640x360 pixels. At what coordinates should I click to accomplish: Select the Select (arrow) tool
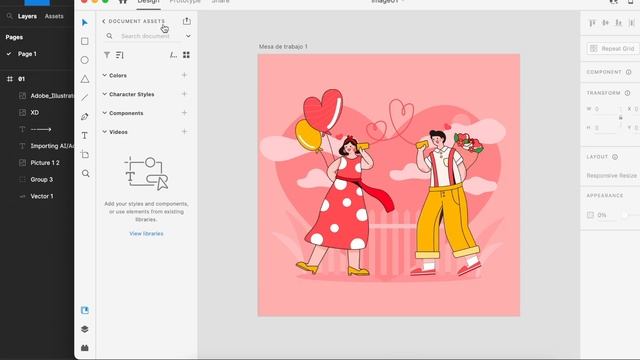click(84, 22)
